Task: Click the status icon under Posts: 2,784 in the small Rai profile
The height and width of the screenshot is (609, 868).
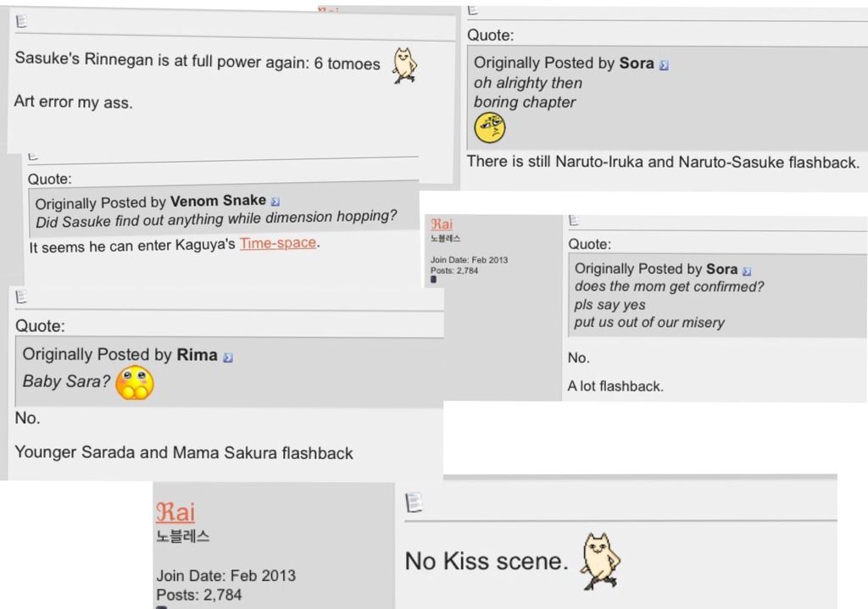Action: (434, 280)
